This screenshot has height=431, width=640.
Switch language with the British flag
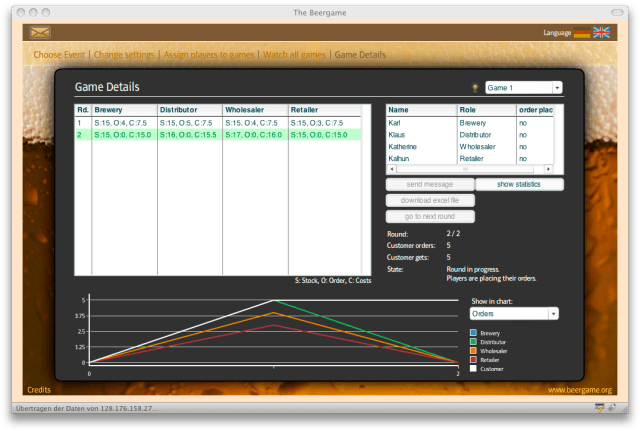601,33
